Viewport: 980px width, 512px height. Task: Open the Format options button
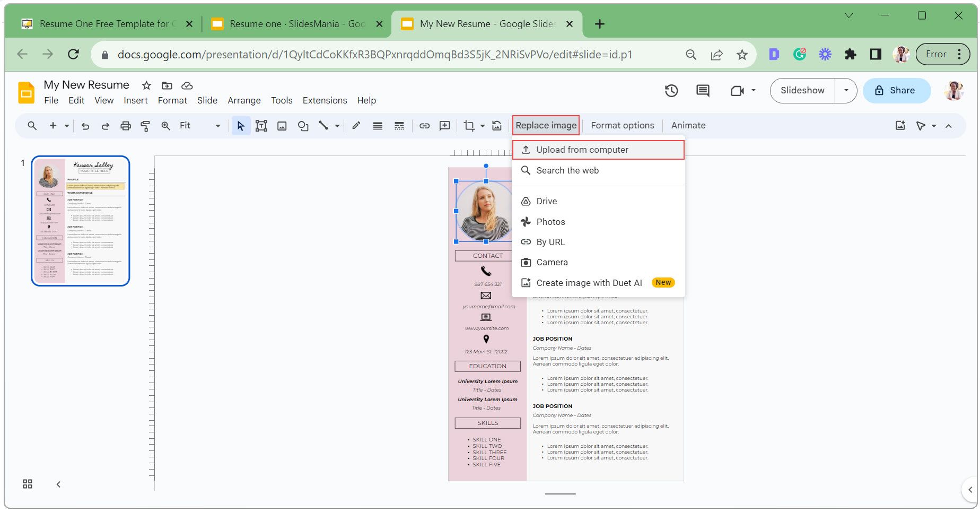click(622, 126)
